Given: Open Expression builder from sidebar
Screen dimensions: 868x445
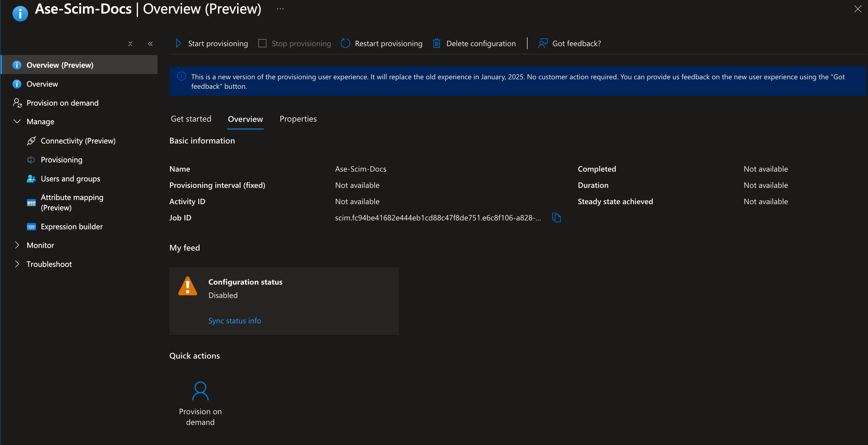Looking at the screenshot, I should pos(71,227).
